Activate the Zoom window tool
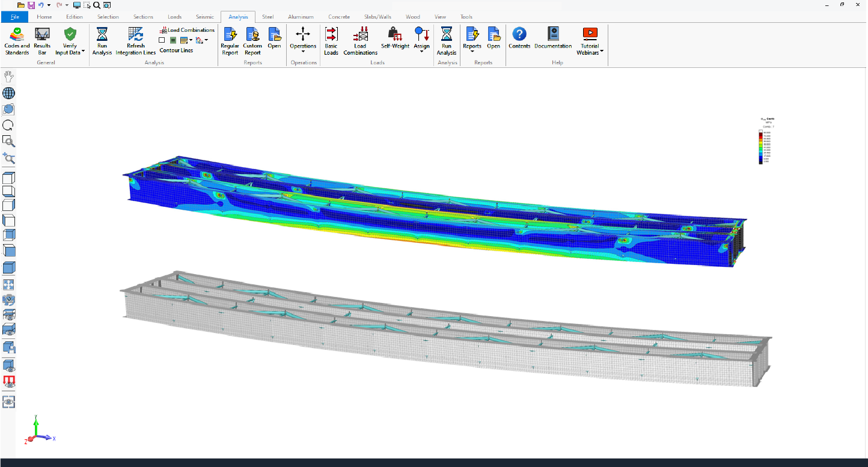 tap(8, 141)
